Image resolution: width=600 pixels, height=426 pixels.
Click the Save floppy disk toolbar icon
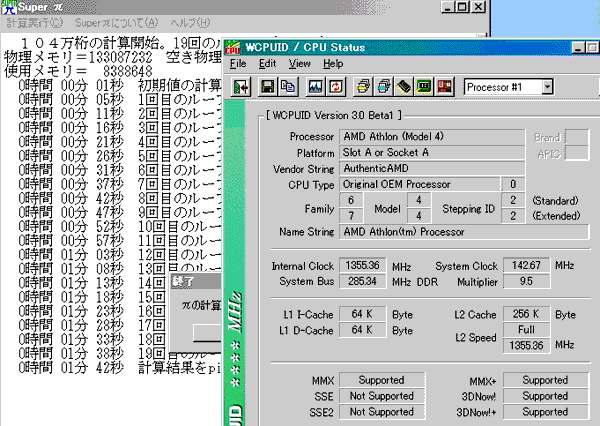[x=267, y=87]
